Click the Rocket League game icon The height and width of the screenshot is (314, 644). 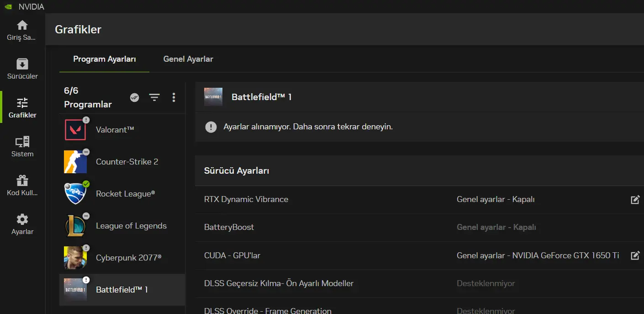pos(75,194)
